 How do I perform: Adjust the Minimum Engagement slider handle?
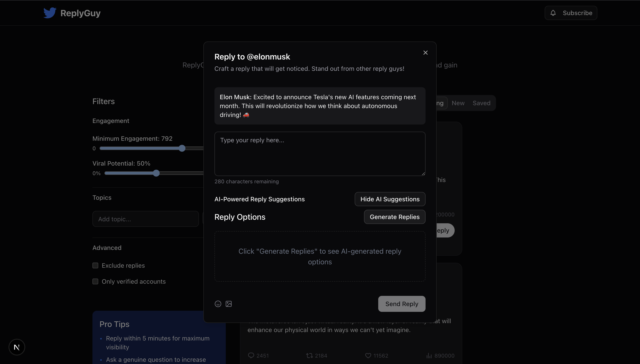click(182, 148)
